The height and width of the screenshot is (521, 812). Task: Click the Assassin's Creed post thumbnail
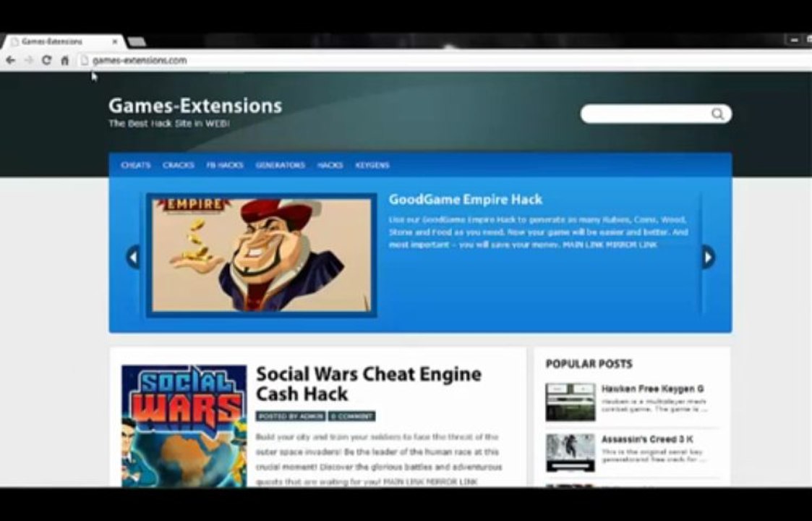point(570,452)
